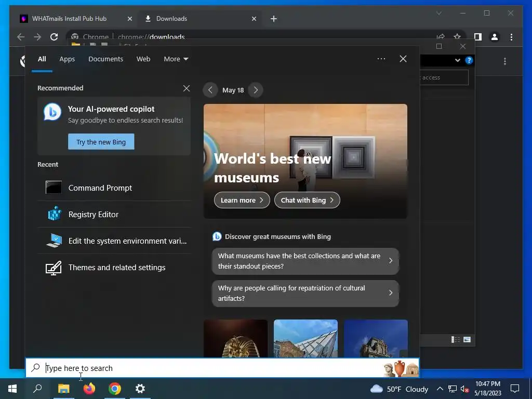Viewport: 532px width, 399px height.
Task: Click Chrome back navigation arrow
Action: 21,37
